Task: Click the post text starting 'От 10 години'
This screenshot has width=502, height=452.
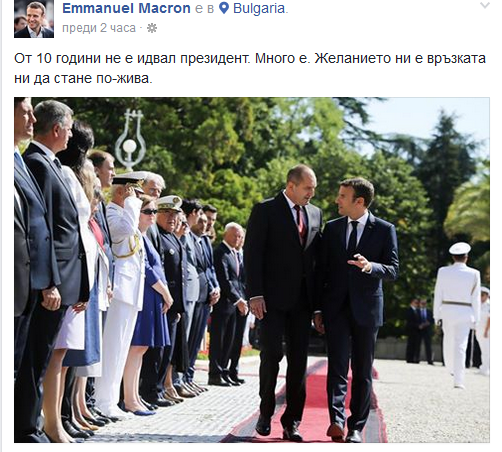Action: [250, 68]
